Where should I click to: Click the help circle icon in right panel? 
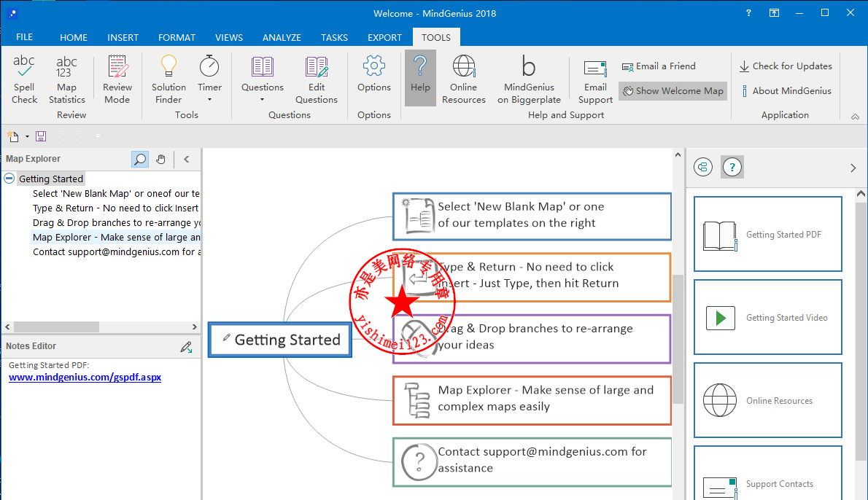(x=732, y=167)
